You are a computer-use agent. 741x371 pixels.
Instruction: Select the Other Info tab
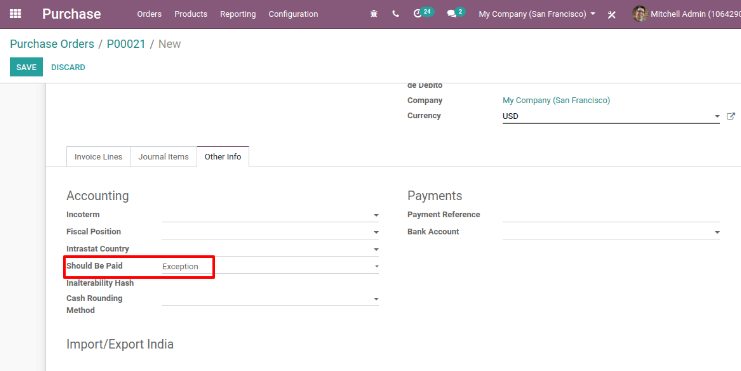click(x=223, y=156)
